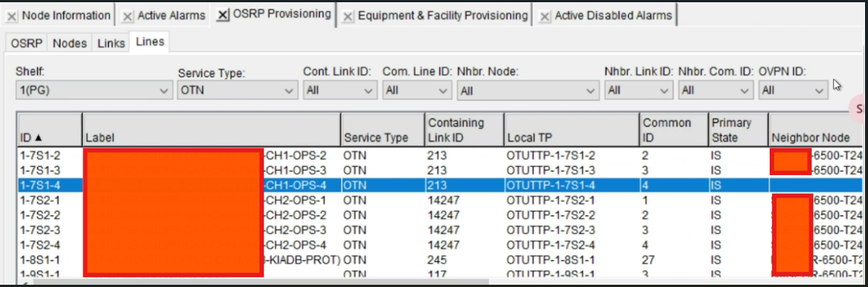Sort by Service Type column header
Image resolution: width=868 pixels, height=287 pixels.
[382, 130]
